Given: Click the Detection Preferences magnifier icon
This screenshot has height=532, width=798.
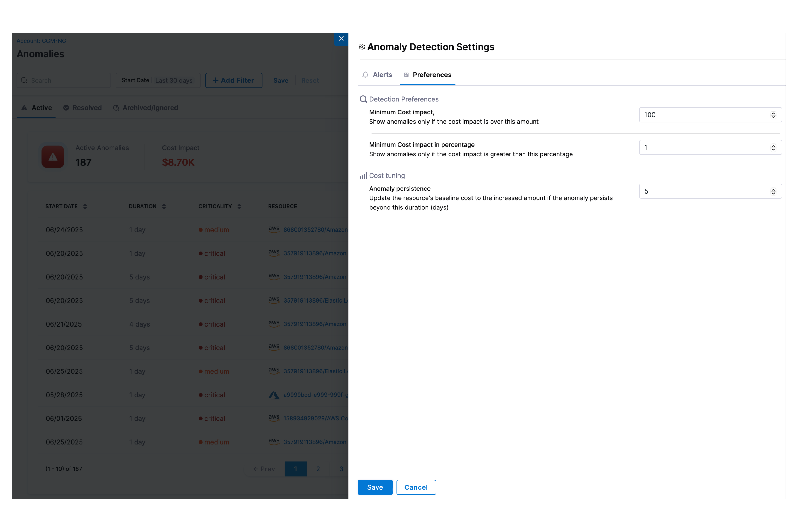Looking at the screenshot, I should pyautogui.click(x=363, y=99).
